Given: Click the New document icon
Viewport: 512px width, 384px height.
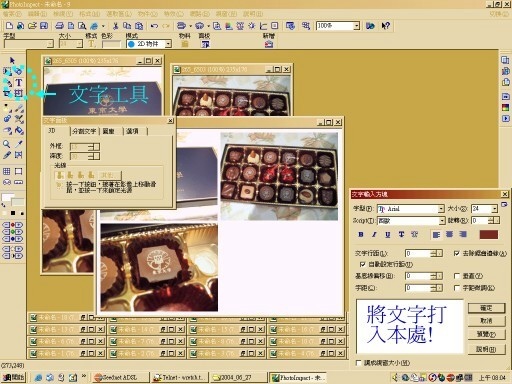Looking at the screenshot, I should pyautogui.click(x=9, y=26).
